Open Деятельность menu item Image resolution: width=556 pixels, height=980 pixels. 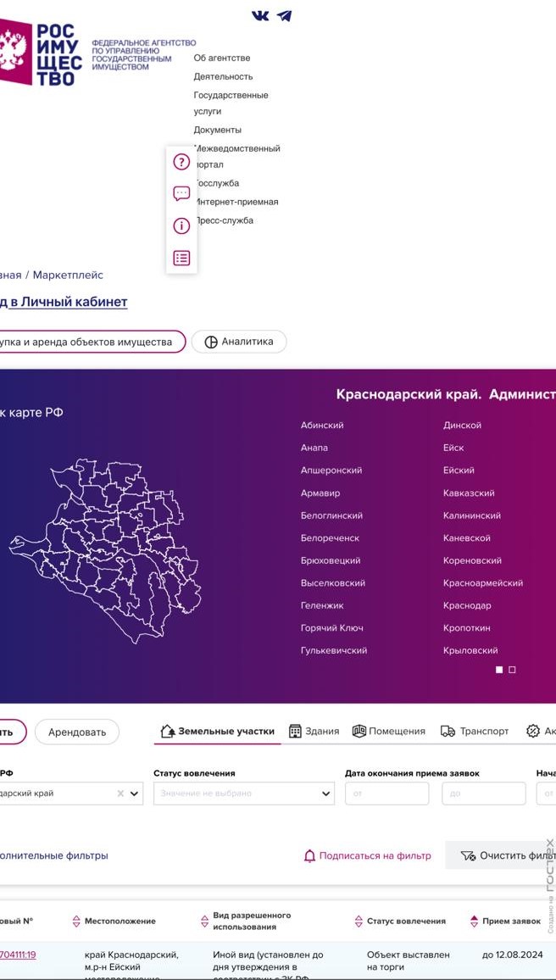pos(223,77)
